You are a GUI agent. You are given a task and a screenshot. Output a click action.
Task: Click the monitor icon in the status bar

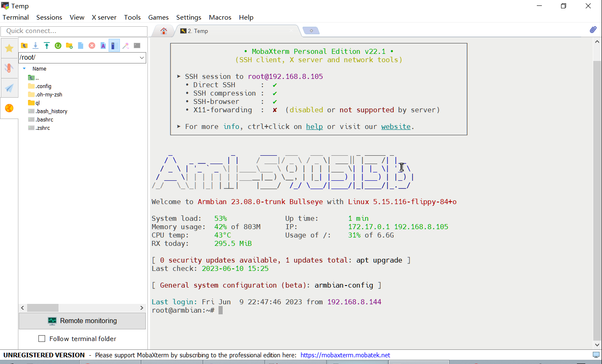[596, 355]
